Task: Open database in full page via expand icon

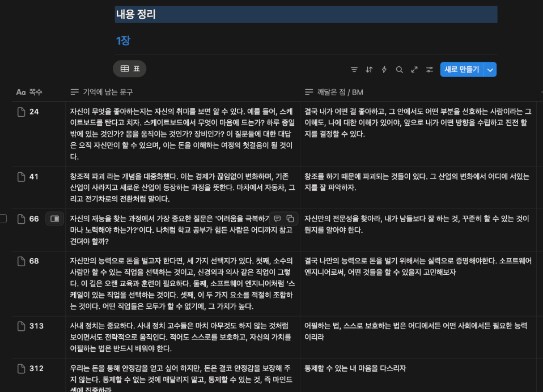Action: 414,70
